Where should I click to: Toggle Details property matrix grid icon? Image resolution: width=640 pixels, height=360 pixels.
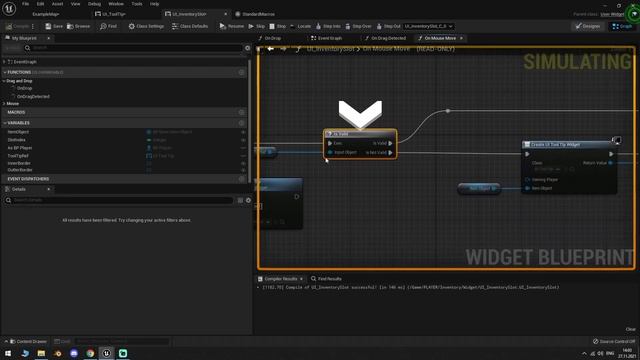(240, 200)
